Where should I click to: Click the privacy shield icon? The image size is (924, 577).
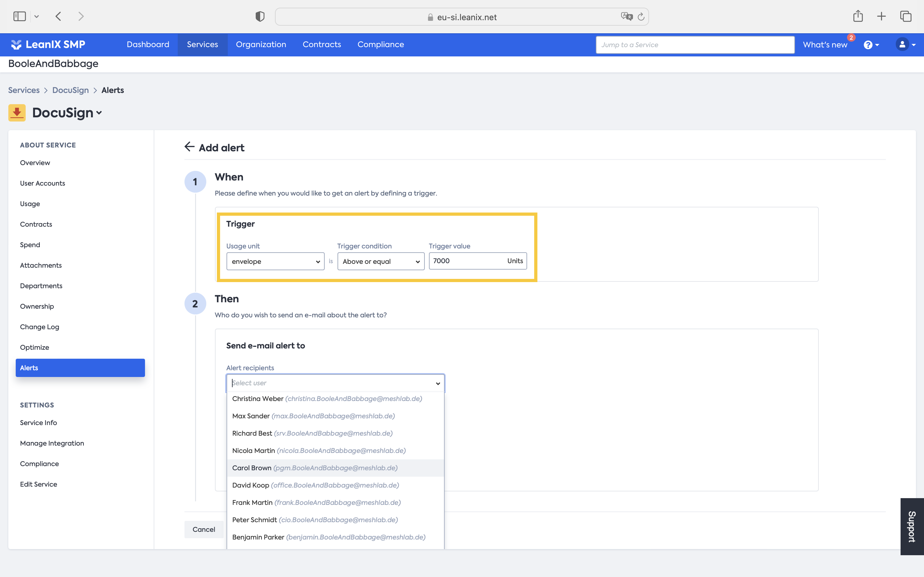click(260, 16)
